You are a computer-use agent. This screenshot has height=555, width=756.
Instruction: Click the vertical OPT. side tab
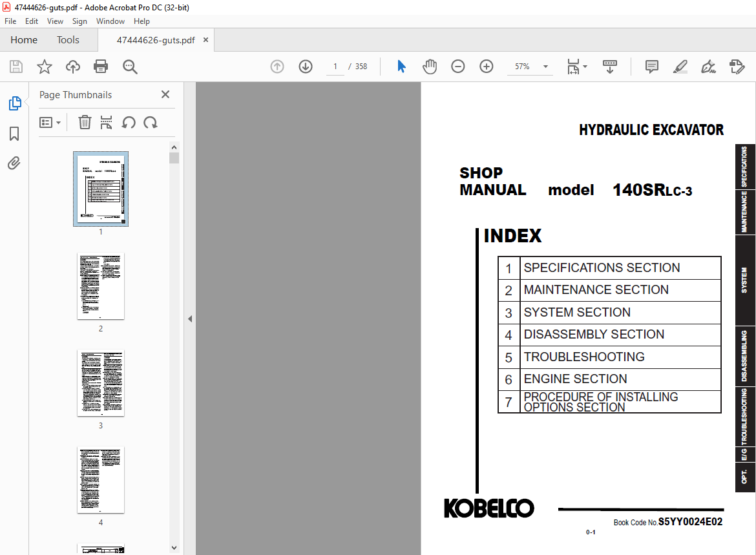coord(745,477)
